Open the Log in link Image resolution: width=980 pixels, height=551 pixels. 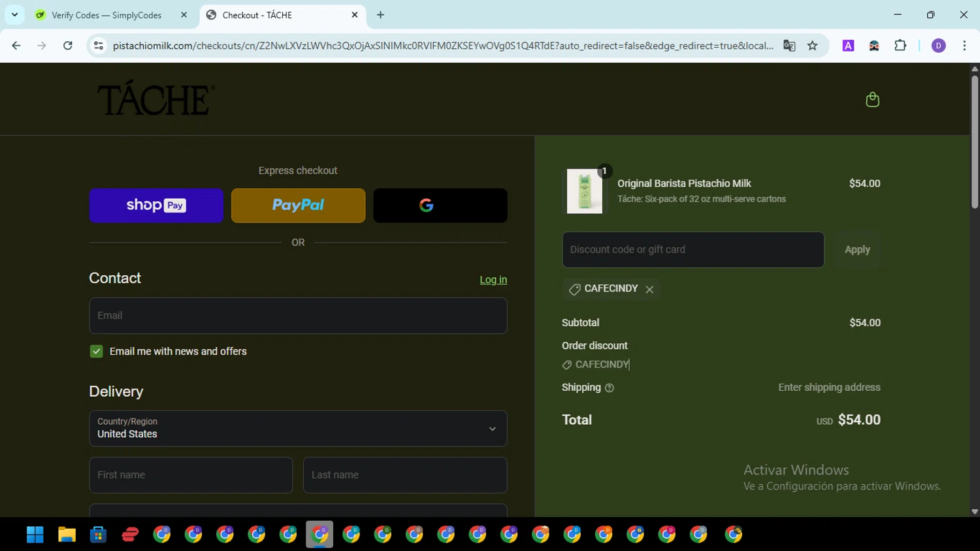tap(493, 280)
